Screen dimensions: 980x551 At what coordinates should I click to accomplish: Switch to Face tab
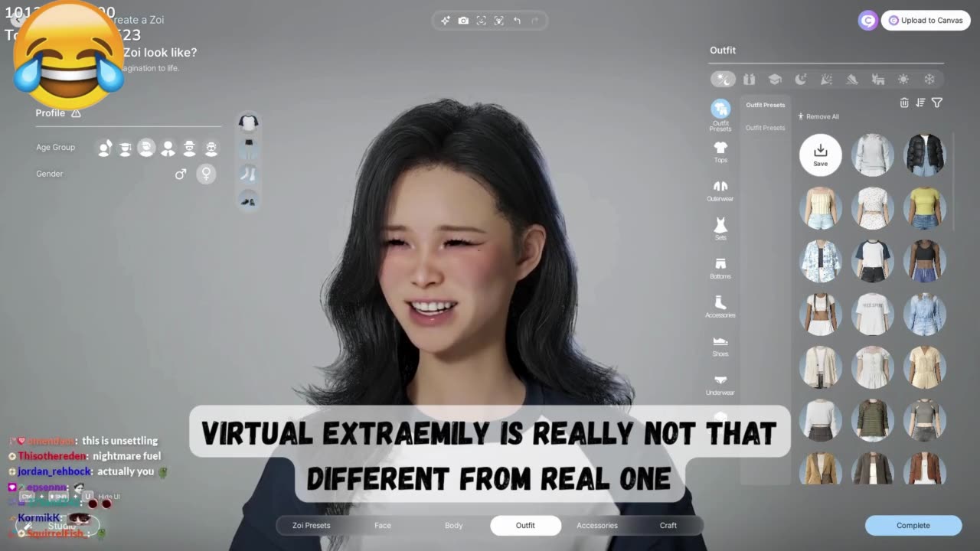click(383, 526)
